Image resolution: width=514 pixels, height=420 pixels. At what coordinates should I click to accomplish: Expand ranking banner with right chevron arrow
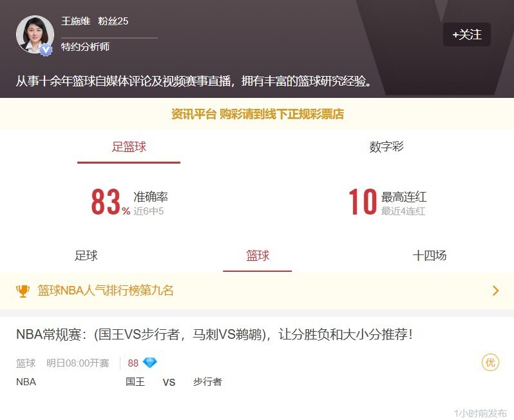[x=495, y=291]
